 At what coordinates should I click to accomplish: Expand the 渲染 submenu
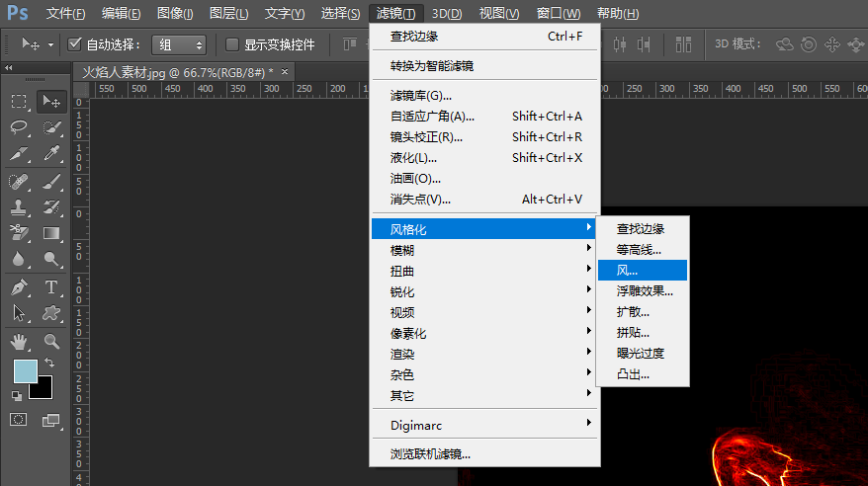point(484,354)
